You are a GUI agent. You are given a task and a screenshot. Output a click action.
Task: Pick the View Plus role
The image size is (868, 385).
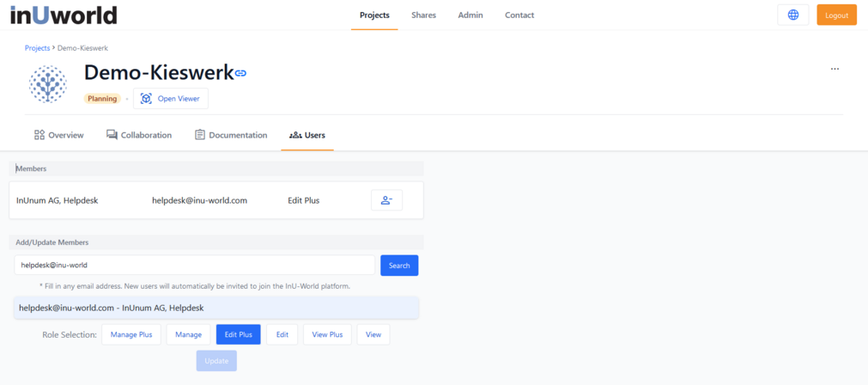pos(327,334)
